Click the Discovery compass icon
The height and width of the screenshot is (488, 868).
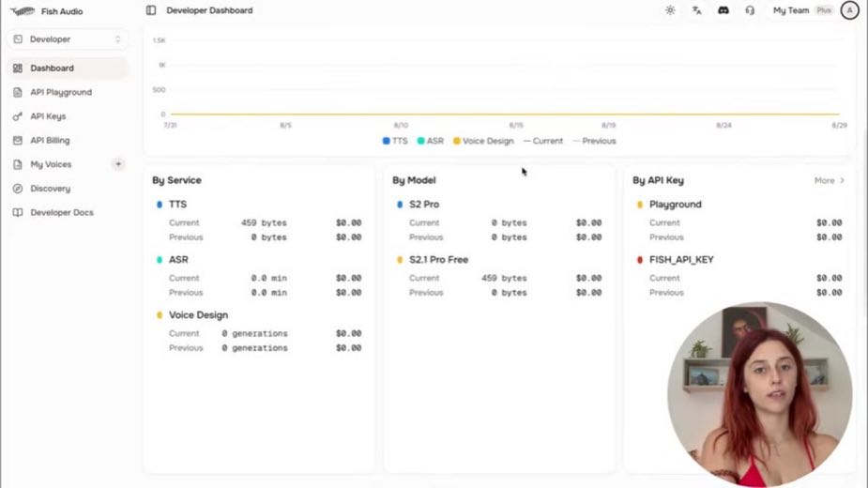pos(18,189)
